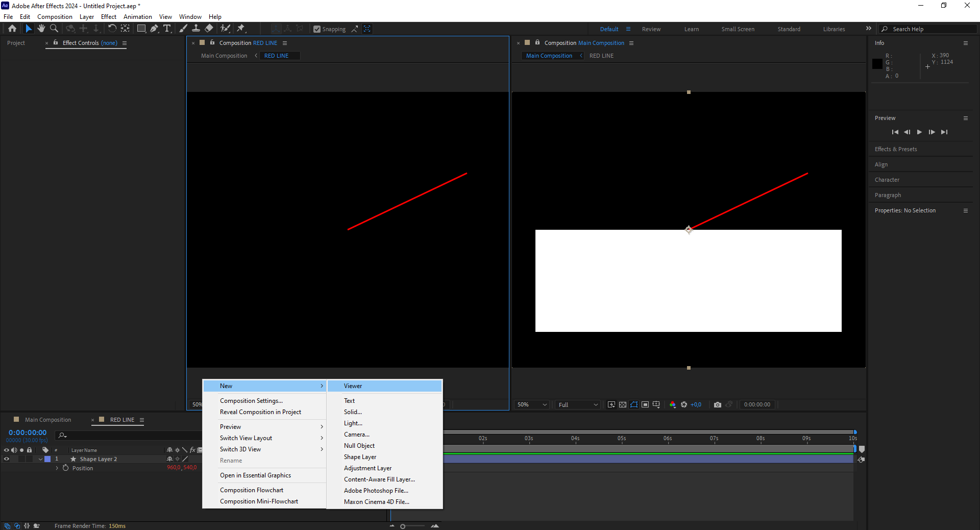980x530 pixels.
Task: Switch to the Main Composition timeline tab
Action: click(x=47, y=419)
